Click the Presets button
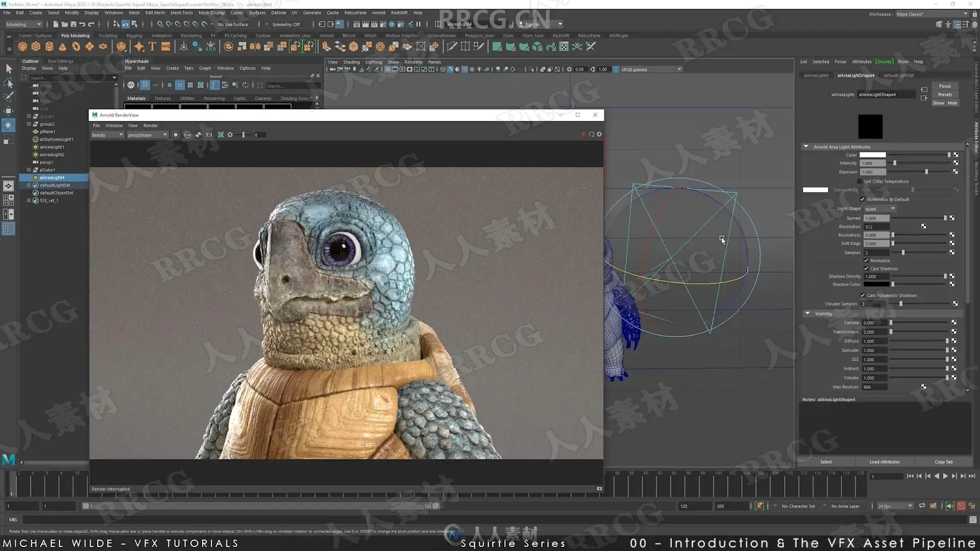The width and height of the screenshot is (980, 551). [x=945, y=95]
